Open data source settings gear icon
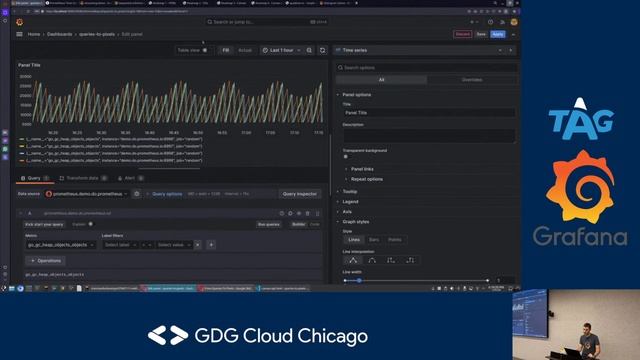Viewport: 640px width, 360px height. coord(137,194)
